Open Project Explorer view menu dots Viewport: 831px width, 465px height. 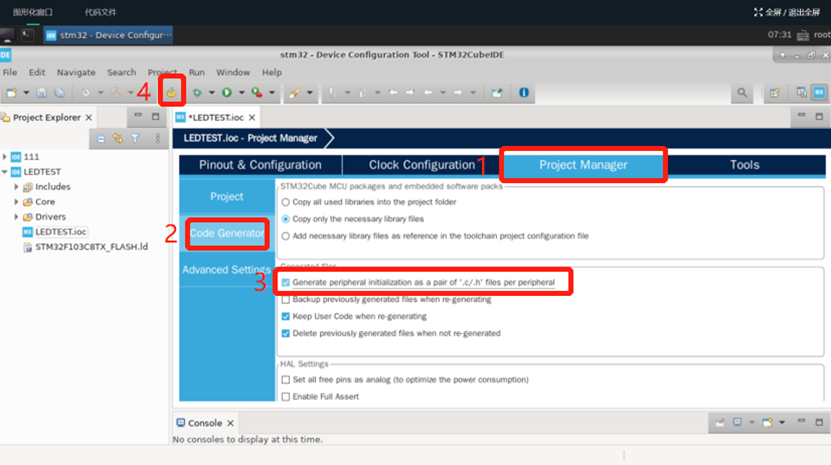[157, 139]
